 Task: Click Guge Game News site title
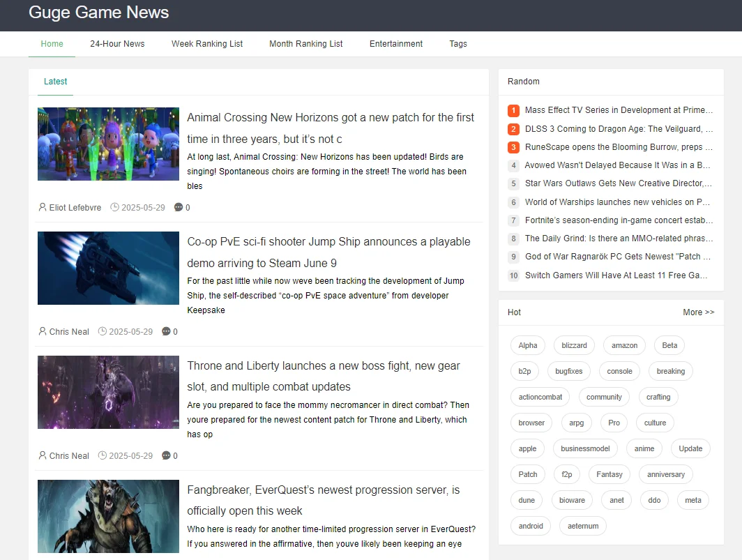click(x=99, y=13)
